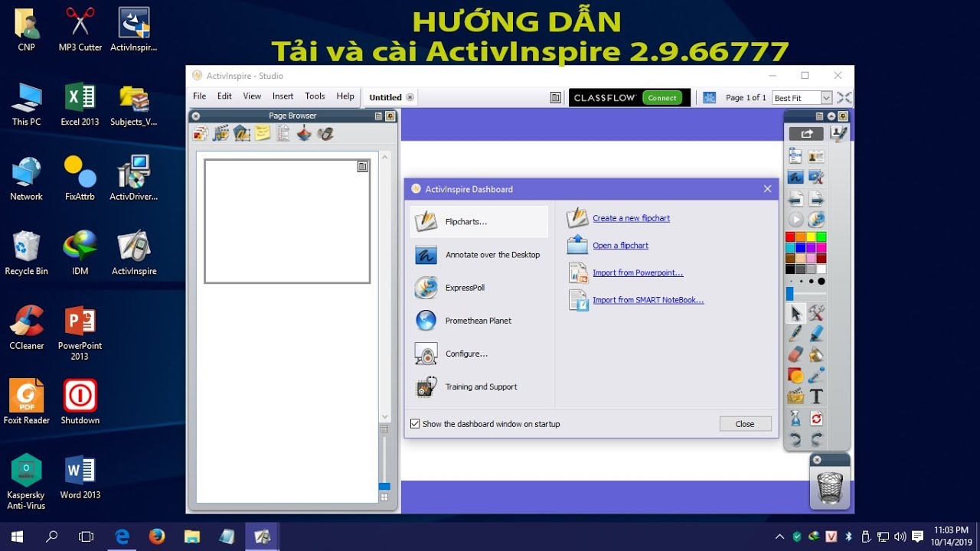This screenshot has height=551, width=980.
Task: Click Import from SMART NoteBook link
Action: [x=648, y=300]
